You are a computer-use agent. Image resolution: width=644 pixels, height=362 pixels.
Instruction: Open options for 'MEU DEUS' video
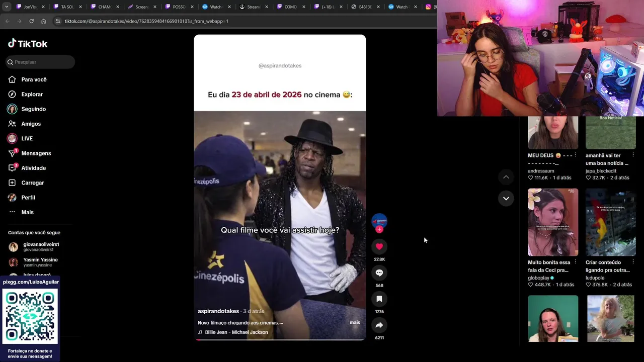tap(576, 155)
